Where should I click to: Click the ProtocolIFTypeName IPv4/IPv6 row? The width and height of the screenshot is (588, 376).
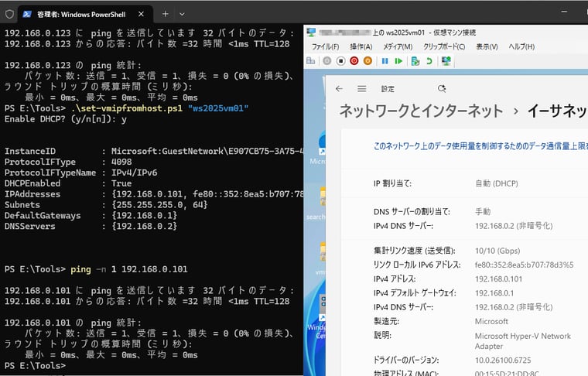[x=80, y=173]
